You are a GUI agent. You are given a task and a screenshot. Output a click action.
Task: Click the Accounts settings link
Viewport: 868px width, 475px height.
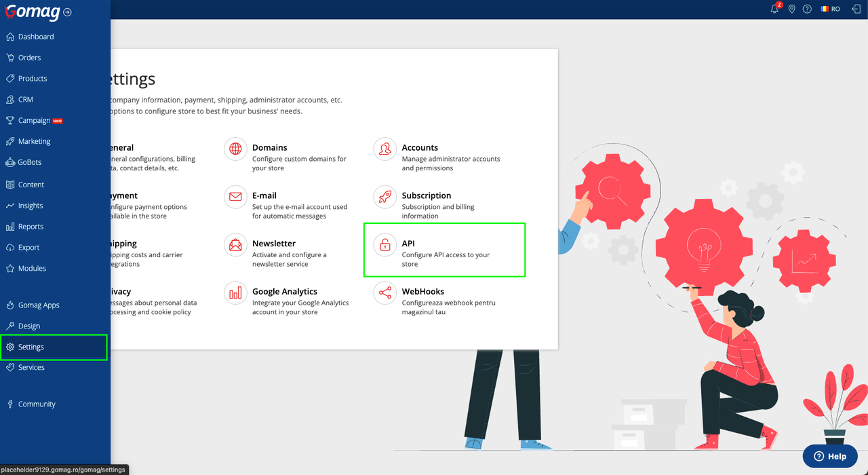click(x=420, y=148)
